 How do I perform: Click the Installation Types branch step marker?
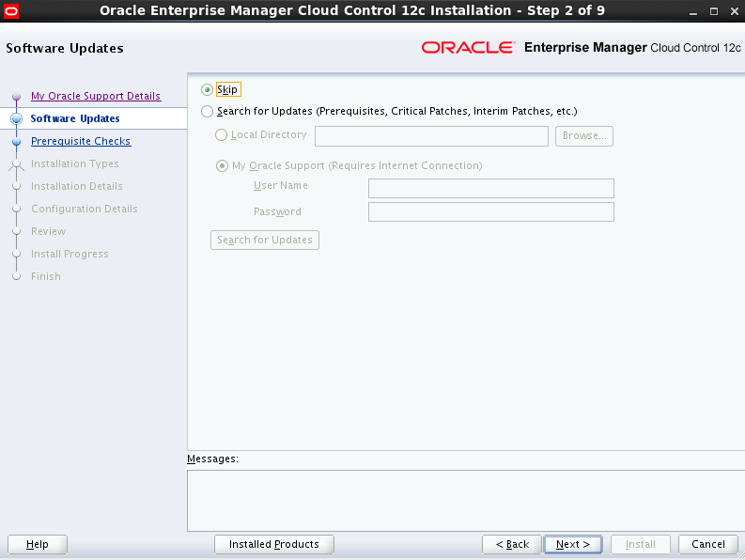tap(17, 164)
